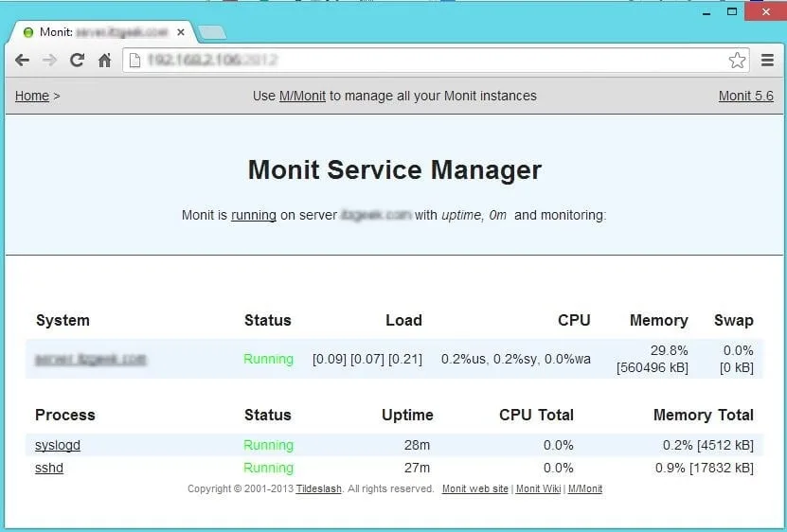Click the Process column header
This screenshot has height=532, width=787.
[x=65, y=415]
